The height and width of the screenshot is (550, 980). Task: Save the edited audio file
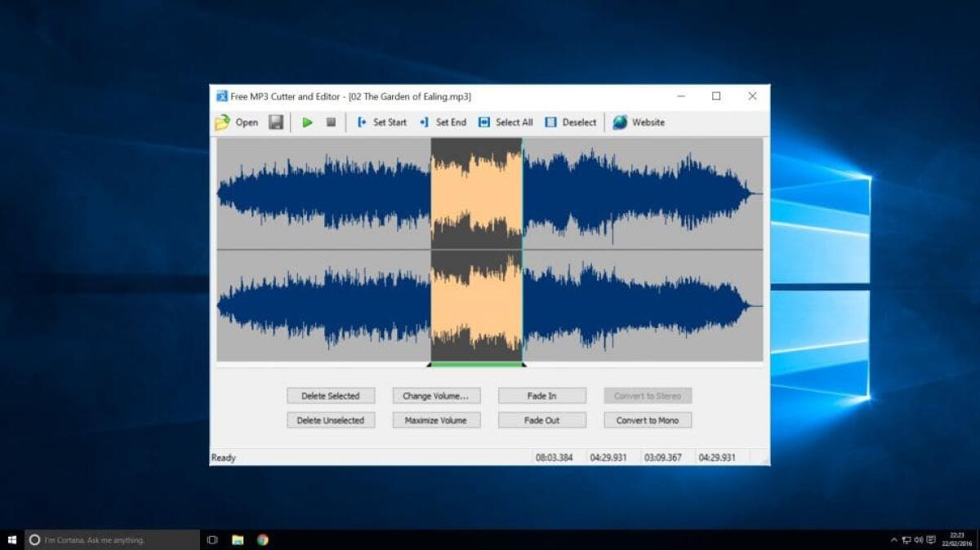click(275, 122)
